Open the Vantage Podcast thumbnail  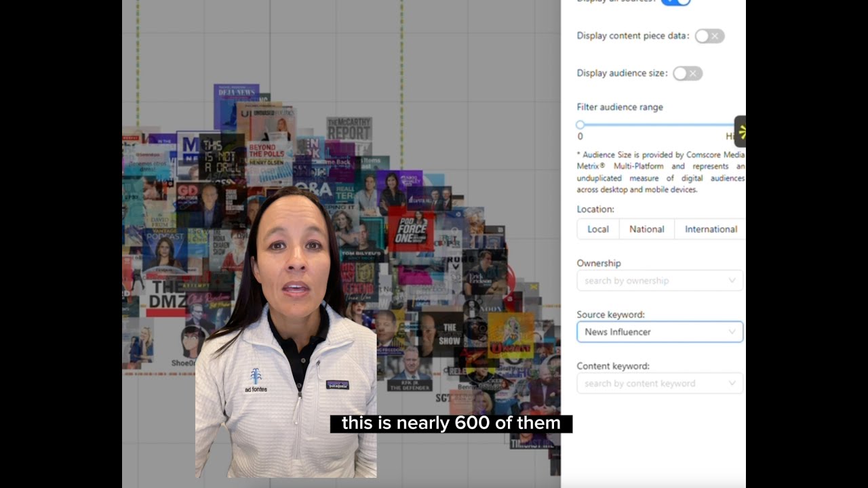coord(165,251)
